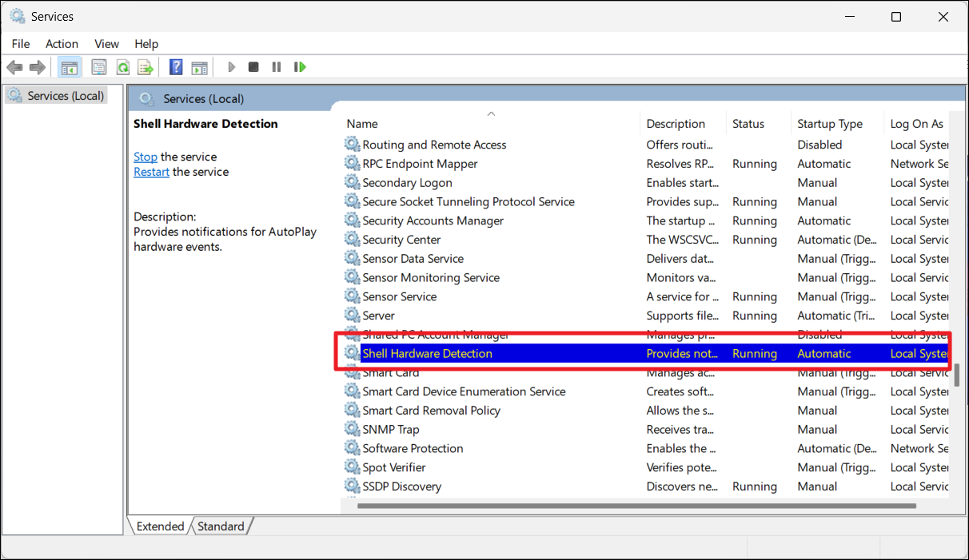Open Help via blue question icon
The image size is (969, 560).
(x=176, y=67)
